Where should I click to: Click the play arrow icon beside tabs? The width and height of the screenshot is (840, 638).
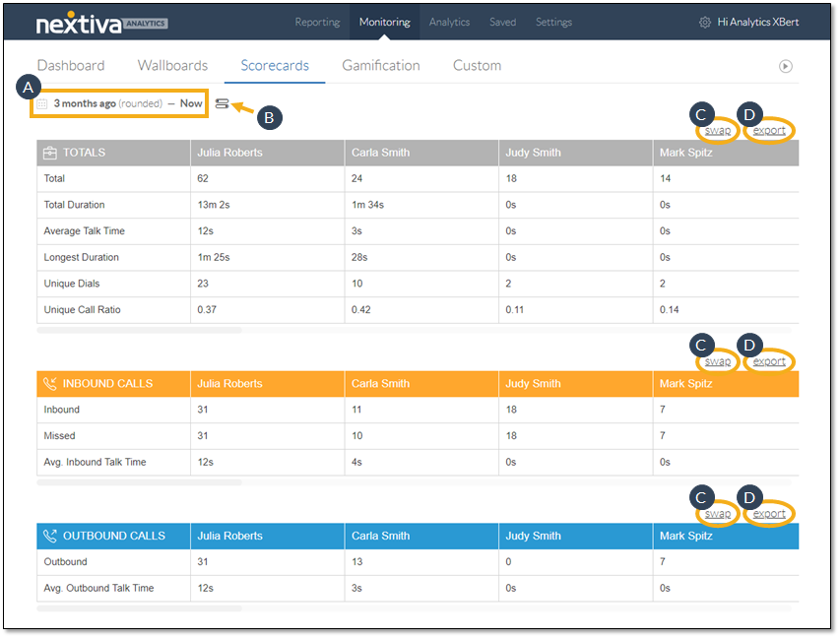pyautogui.click(x=785, y=67)
